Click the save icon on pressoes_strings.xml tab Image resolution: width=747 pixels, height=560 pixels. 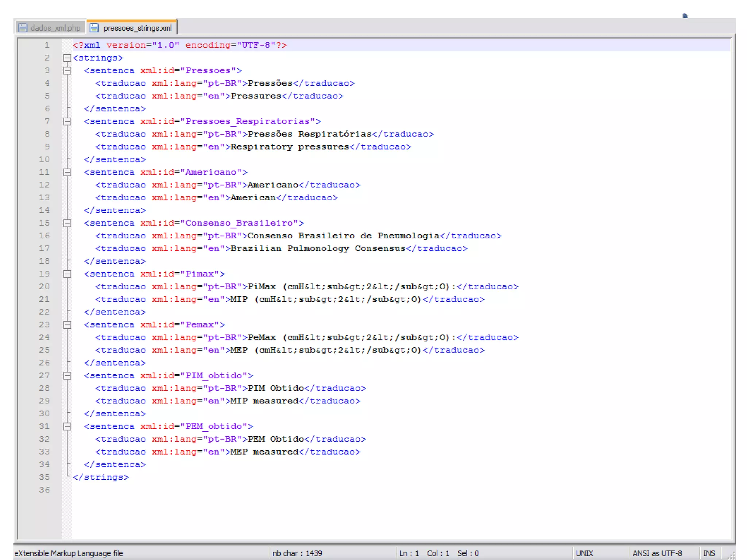(x=94, y=28)
